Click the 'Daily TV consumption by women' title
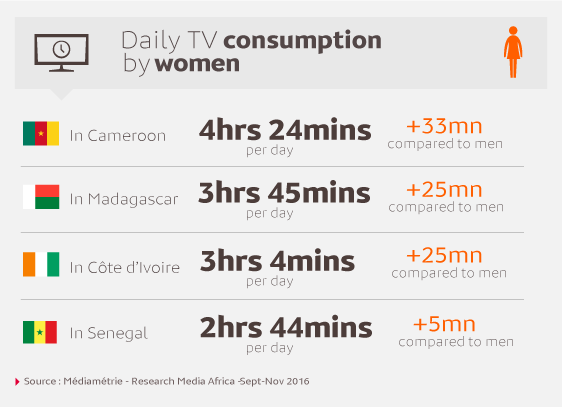Viewport: 562px width, 407px height. click(x=251, y=52)
